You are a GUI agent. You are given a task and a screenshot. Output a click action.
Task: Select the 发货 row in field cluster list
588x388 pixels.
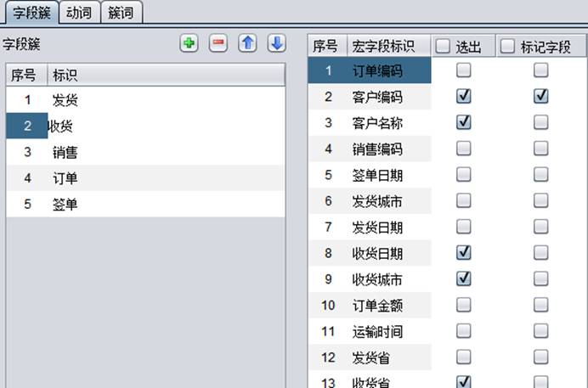65,100
